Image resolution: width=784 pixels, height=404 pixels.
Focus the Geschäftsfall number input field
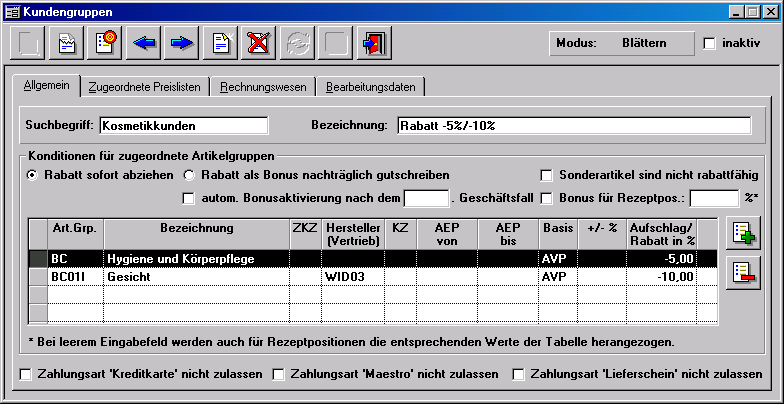coord(426,198)
